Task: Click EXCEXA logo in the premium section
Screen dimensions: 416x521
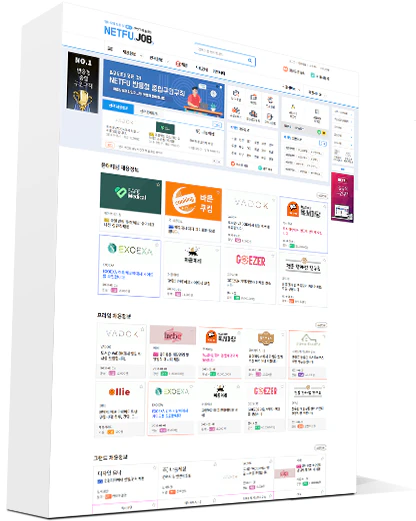Action: (x=172, y=391)
